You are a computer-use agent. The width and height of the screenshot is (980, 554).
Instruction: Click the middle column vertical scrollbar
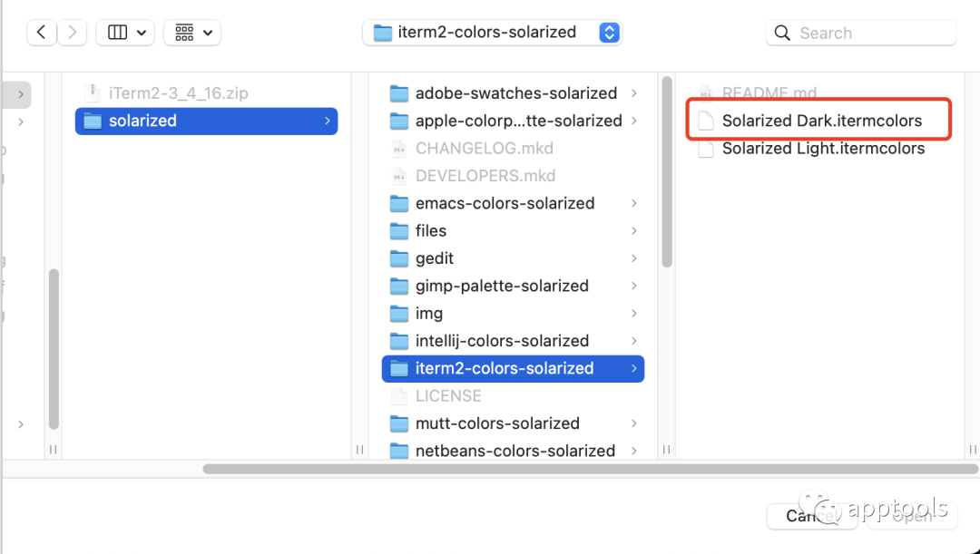pos(667,172)
